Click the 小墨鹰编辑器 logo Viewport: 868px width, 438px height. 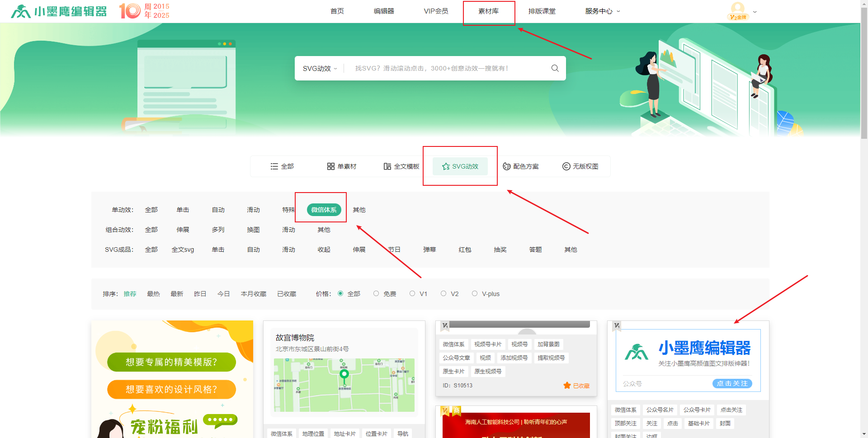click(59, 11)
